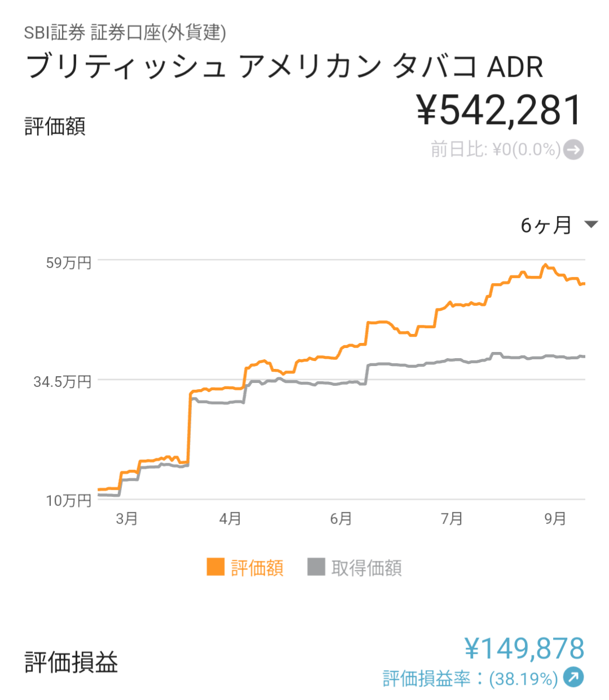Viewport: 609px width, 700px height.
Task: Click the 7月 marker on chart axis
Action: 452,518
